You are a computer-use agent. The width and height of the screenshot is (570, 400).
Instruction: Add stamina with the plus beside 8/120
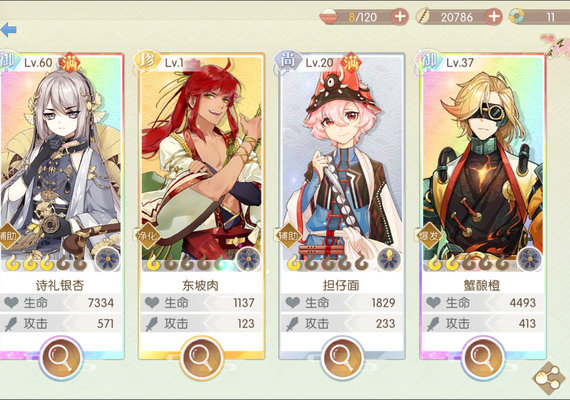(400, 17)
